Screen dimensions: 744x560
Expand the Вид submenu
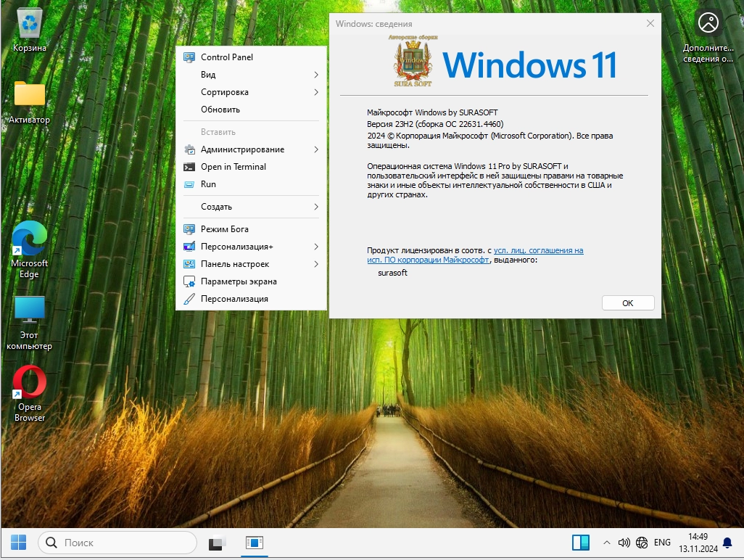pos(251,75)
